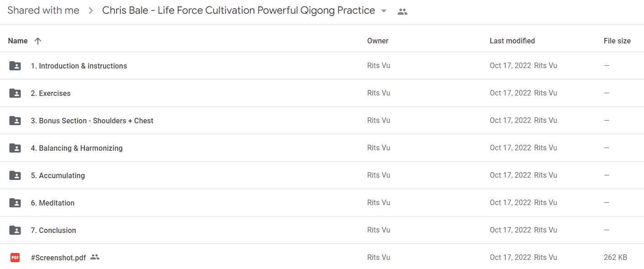The image size is (644, 269).
Task: Click the Chris Bale folder title in breadcrumb
Action: 239,11
